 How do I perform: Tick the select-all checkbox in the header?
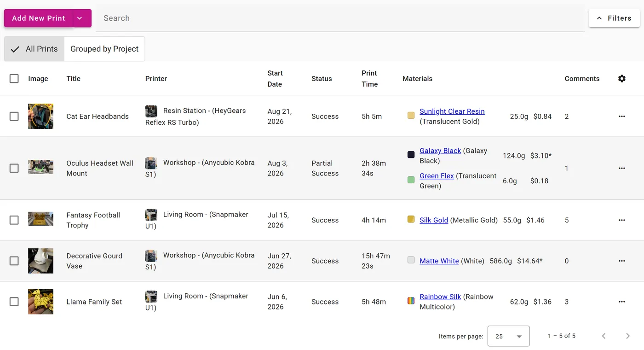coord(14,79)
